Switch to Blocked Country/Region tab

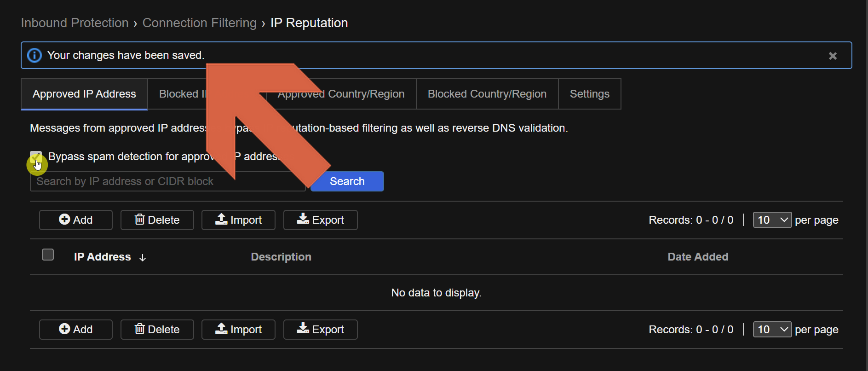pos(487,94)
